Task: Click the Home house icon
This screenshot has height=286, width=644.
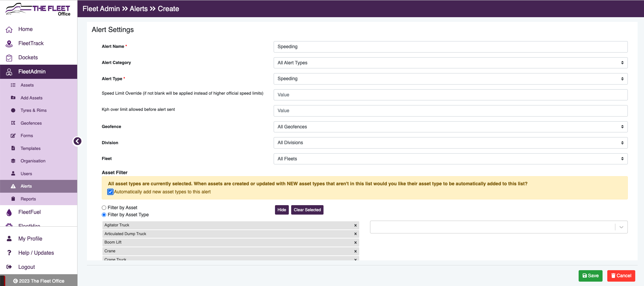Action: tap(9, 30)
